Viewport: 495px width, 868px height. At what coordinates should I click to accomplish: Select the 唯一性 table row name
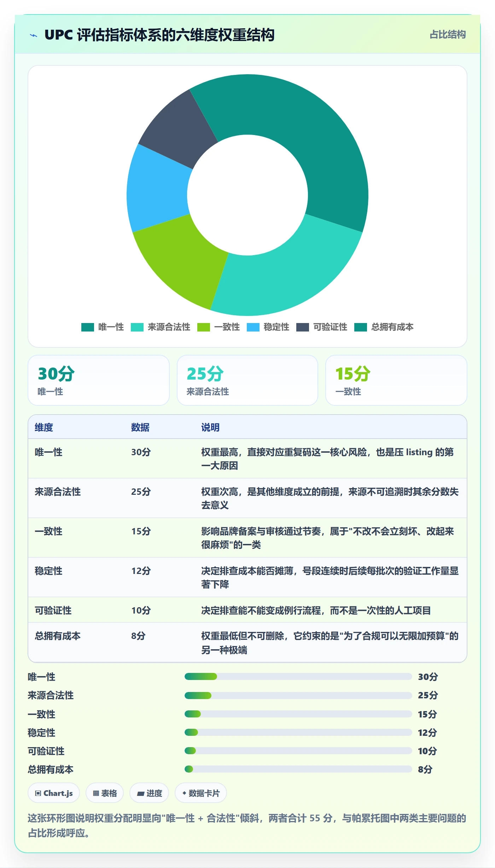click(48, 452)
